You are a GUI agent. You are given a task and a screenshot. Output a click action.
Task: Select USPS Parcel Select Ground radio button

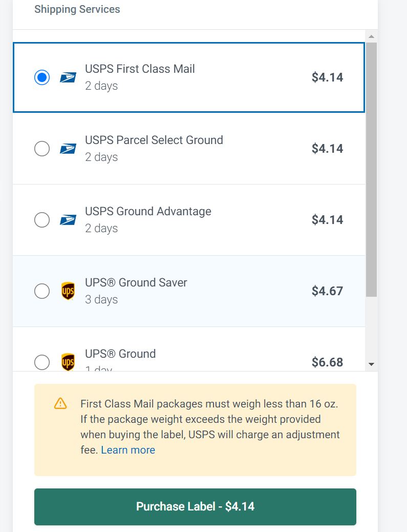(42, 149)
